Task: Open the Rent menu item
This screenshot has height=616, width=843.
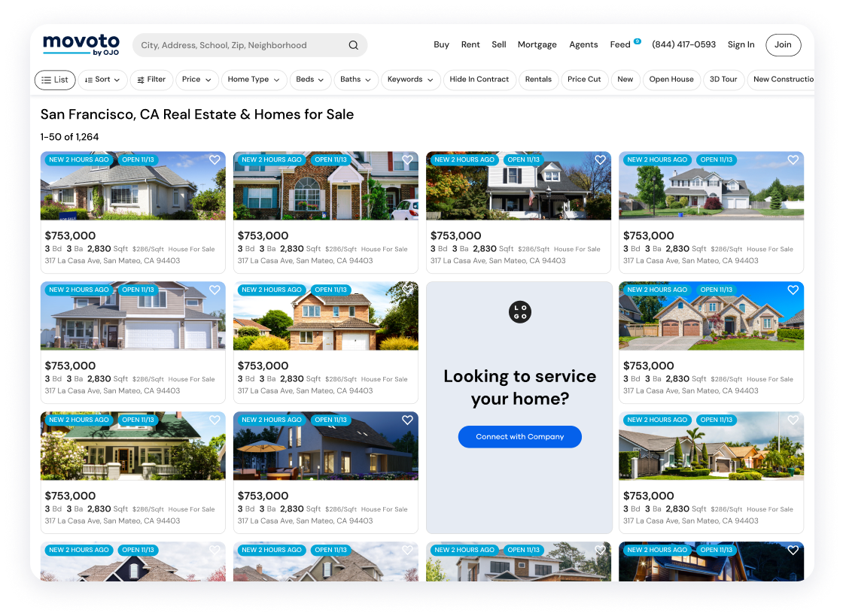Action: click(470, 44)
